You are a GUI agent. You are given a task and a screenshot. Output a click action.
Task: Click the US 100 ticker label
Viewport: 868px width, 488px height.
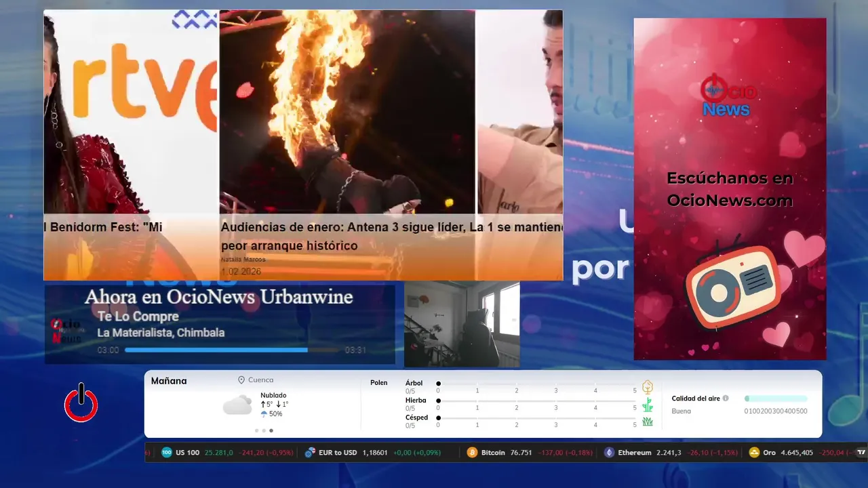point(187,453)
